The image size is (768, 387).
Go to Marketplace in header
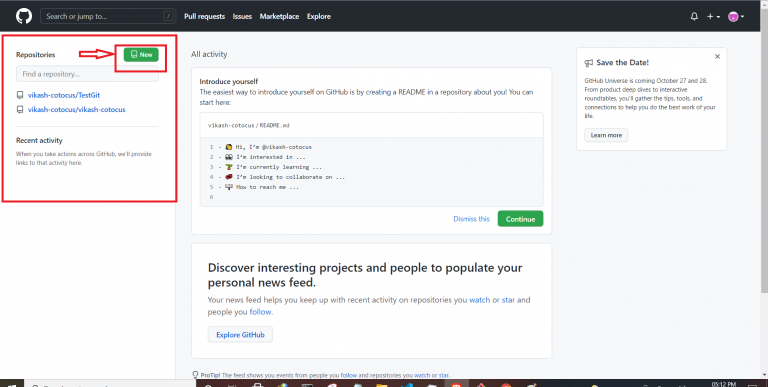tap(279, 16)
